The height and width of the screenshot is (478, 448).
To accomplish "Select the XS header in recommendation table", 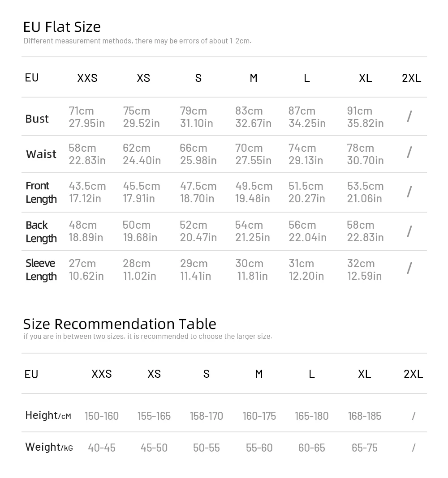I will click(x=154, y=374).
